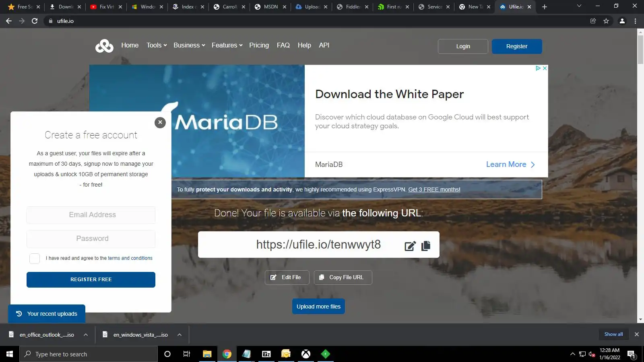Click the copy icon beside the file URL

click(x=426, y=246)
